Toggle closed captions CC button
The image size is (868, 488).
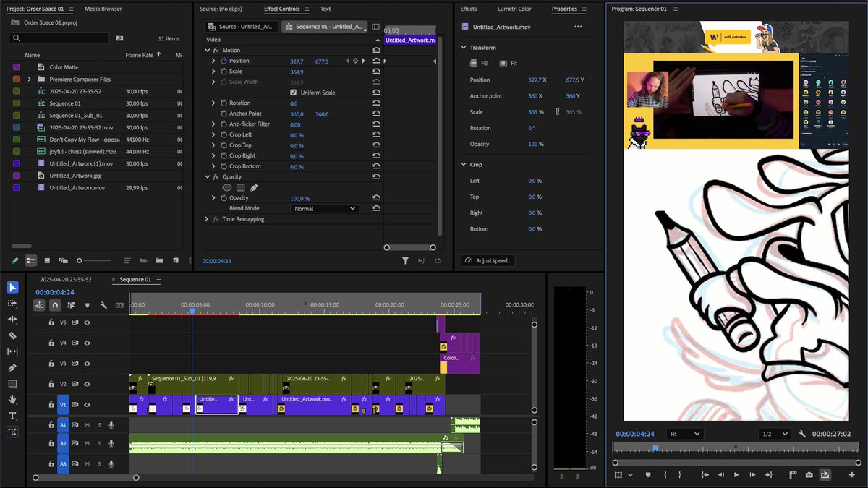coord(119,305)
